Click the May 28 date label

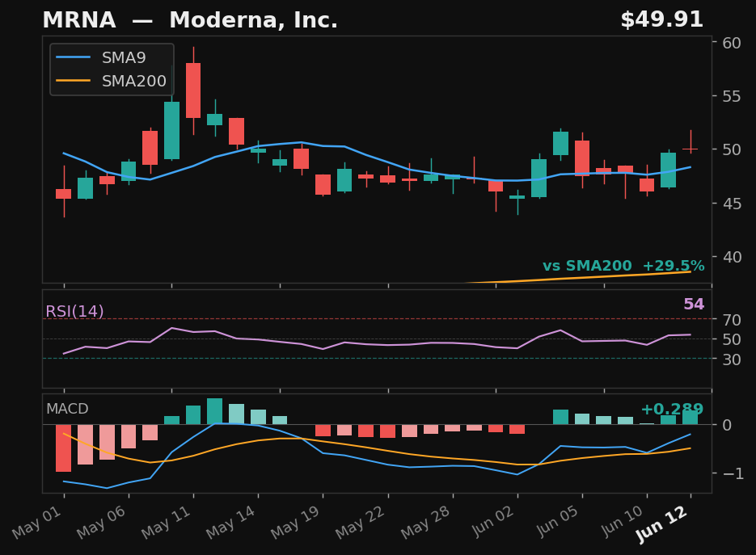tap(425, 522)
